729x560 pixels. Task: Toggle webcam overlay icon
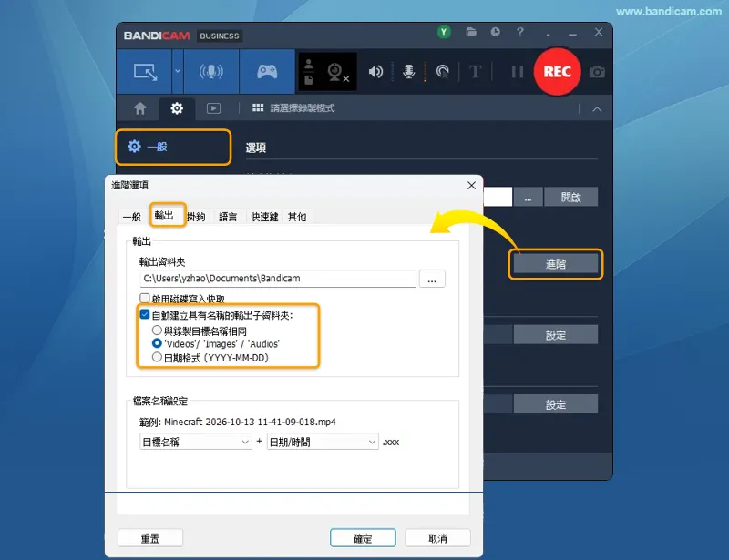click(336, 72)
